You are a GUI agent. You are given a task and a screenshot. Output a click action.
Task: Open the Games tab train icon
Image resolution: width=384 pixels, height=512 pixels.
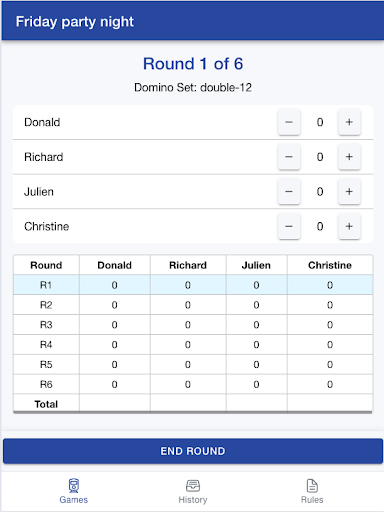pyautogui.click(x=74, y=486)
